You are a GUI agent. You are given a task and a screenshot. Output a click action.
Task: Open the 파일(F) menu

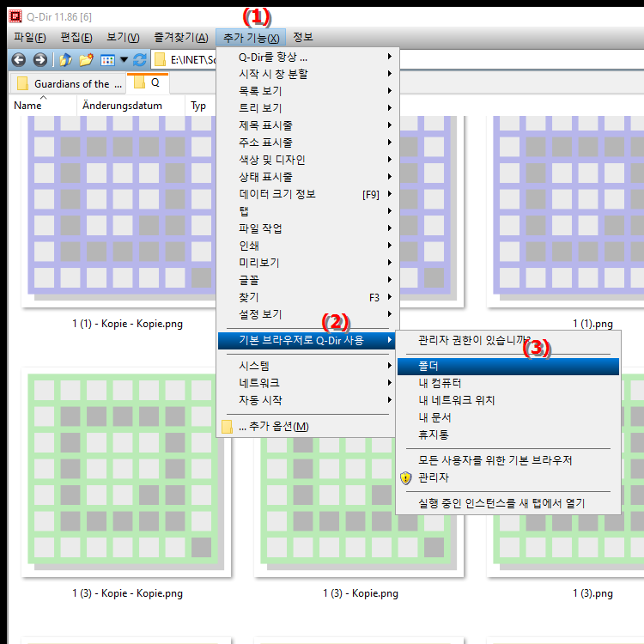pyautogui.click(x=29, y=38)
